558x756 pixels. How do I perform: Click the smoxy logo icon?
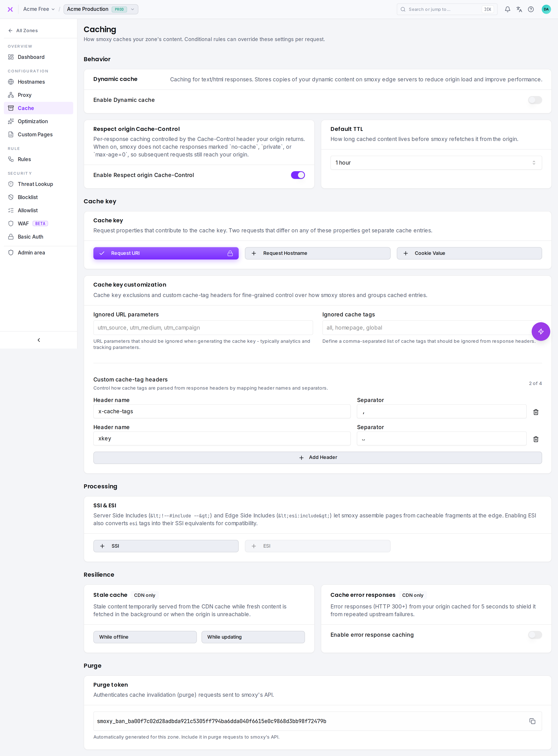(10, 9)
